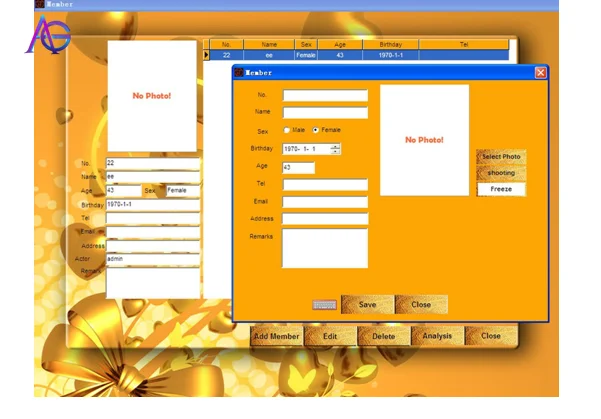The height and width of the screenshot is (419, 601).
Task: Click the No. column header
Action: pos(226,44)
